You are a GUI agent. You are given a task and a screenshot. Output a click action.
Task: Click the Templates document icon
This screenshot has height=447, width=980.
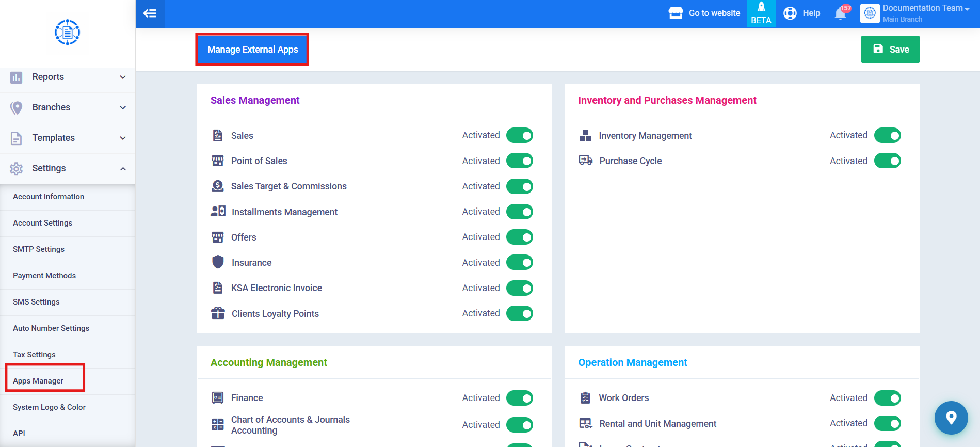click(17, 138)
